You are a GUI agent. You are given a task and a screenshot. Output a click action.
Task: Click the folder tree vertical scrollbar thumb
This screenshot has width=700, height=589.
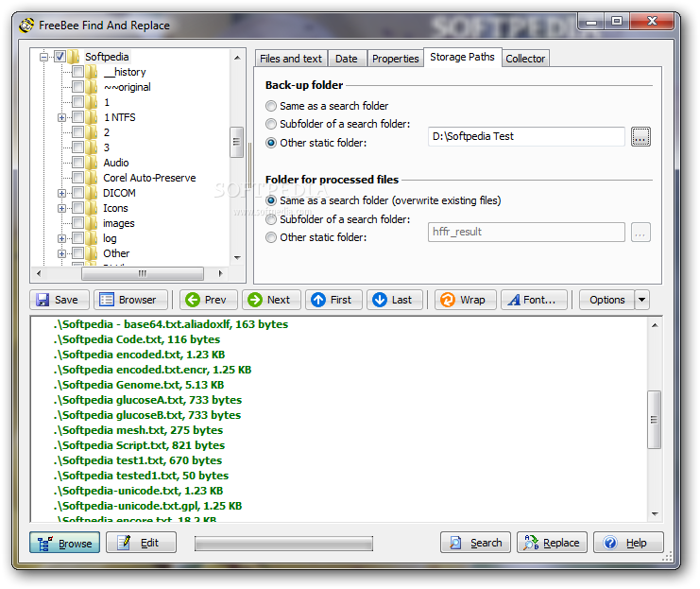point(236,142)
